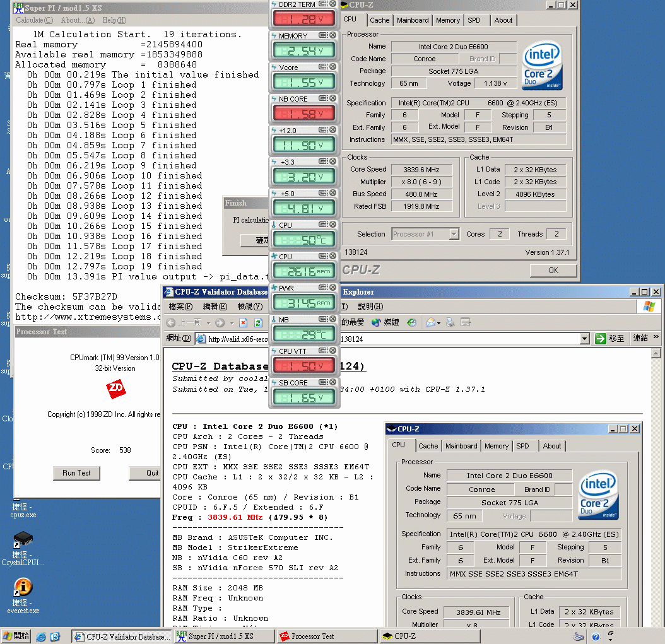Expand the Links toolbar chevron
665x644 pixels.
pos(656,337)
